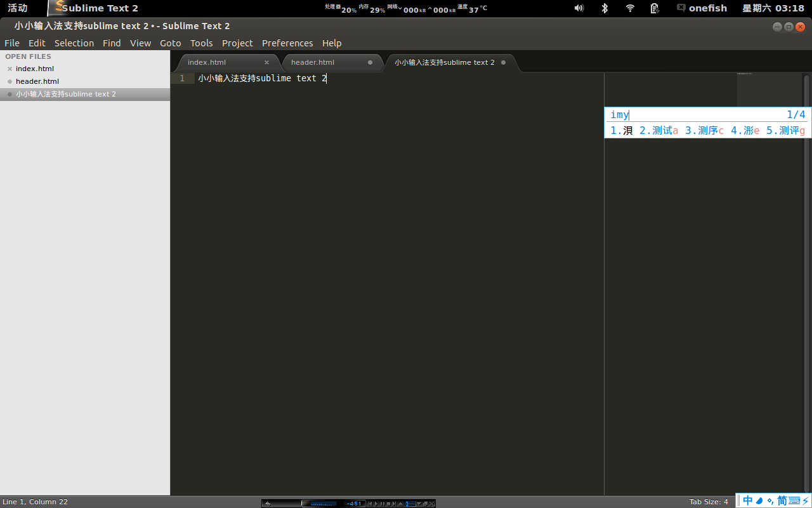812x508 pixels.
Task: Select 小小输入法支持sublime text 2 in sidebar
Action: (x=85, y=94)
